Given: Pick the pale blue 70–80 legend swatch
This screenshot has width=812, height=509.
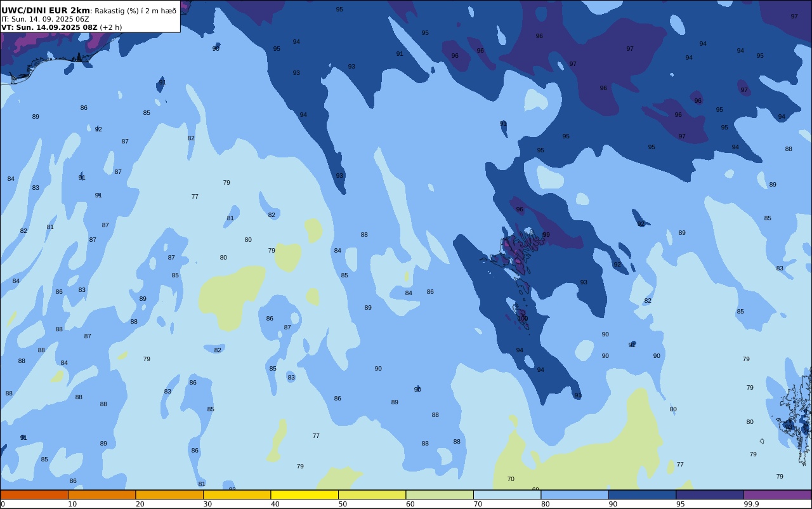Looking at the screenshot, I should point(507,494).
